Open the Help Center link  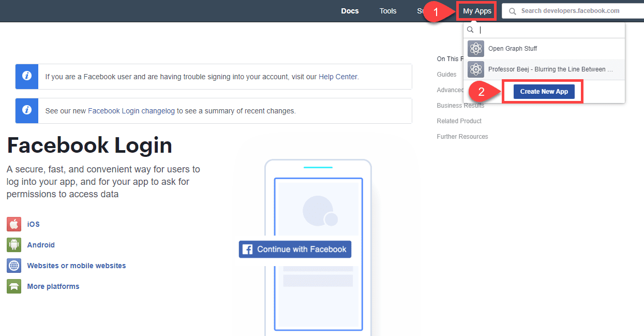tap(338, 76)
